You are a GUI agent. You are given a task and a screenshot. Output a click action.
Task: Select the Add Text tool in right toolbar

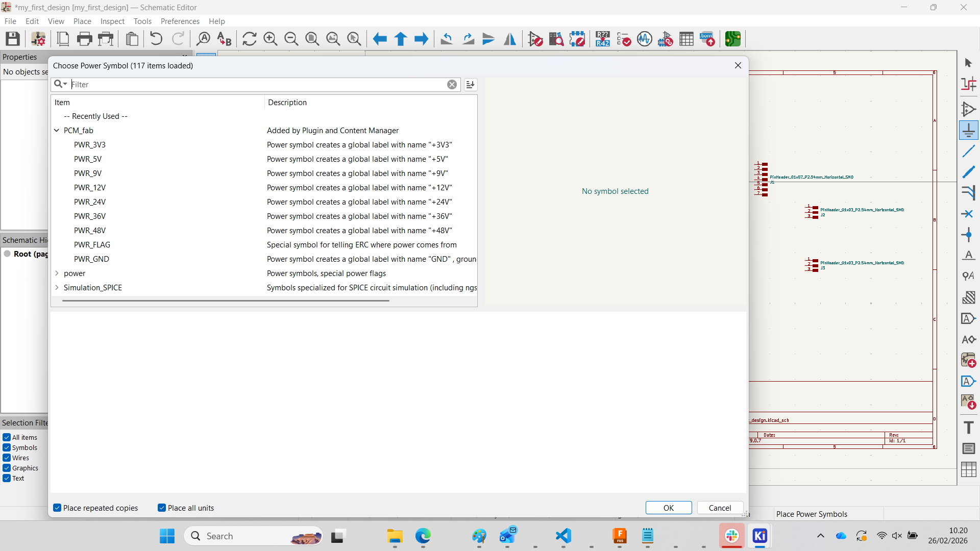coord(968,428)
